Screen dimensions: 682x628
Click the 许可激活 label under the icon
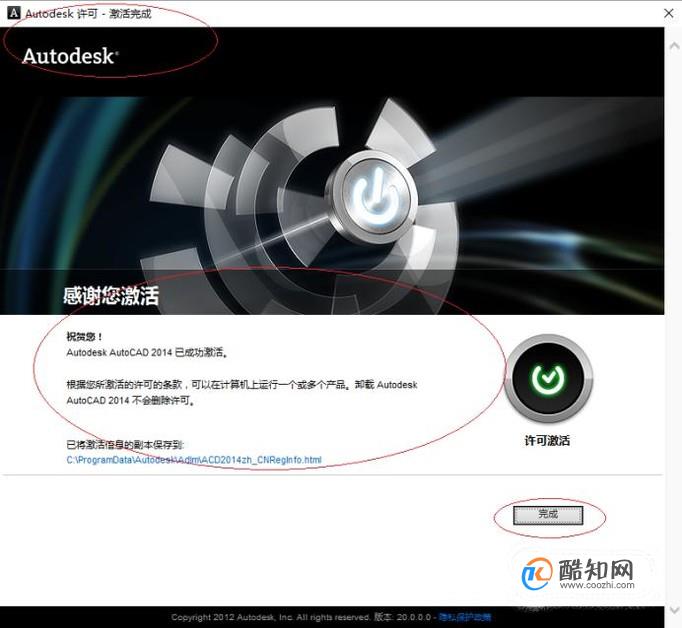[547, 441]
